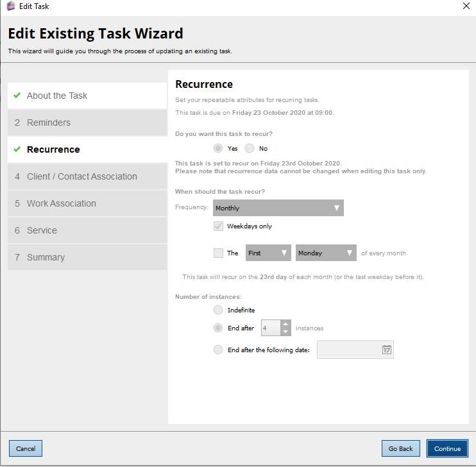Open the Frequency Monthly dropdown

pos(278,208)
